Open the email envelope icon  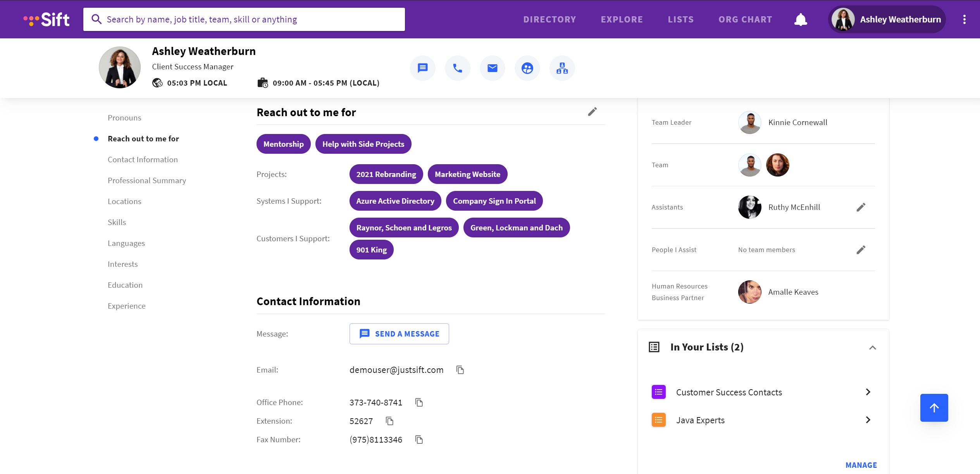click(x=492, y=68)
